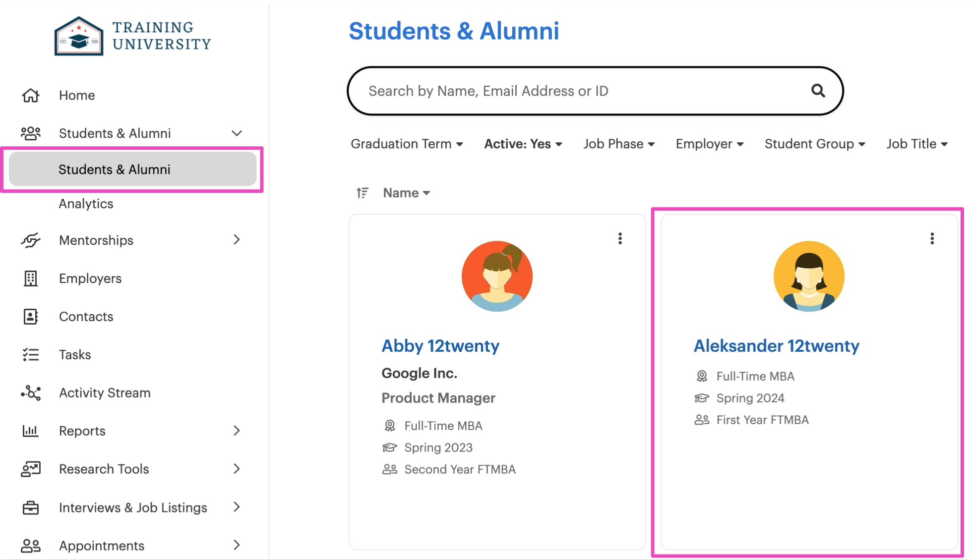Image resolution: width=969 pixels, height=560 pixels.
Task: Expand the Research Tools chevron
Action: [237, 469]
